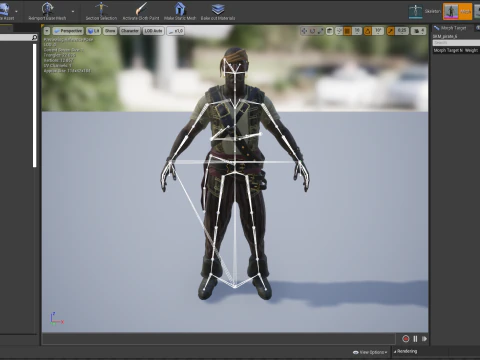Open the dropdown arrow beside the asset icon
480x360 pixels.
tap(16, 11)
